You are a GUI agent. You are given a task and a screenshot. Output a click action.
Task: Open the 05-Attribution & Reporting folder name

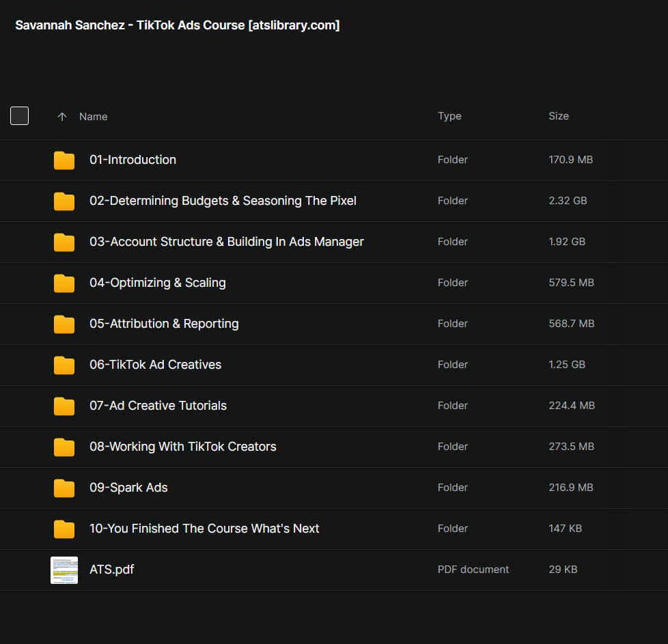pyautogui.click(x=164, y=324)
